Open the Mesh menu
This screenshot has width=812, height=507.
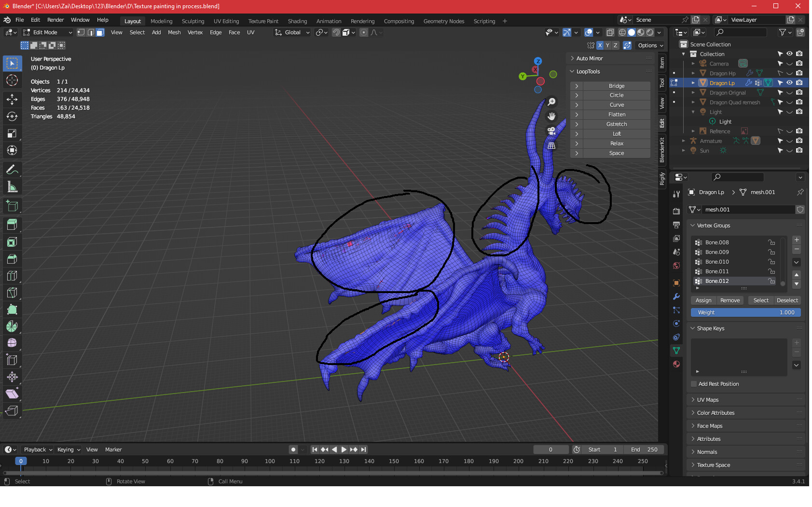click(174, 32)
